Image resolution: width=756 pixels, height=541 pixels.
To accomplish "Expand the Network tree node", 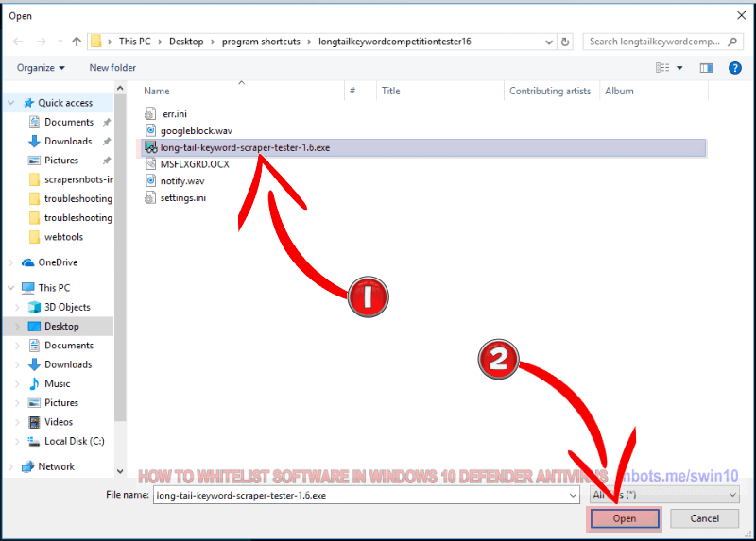I will pos(11,466).
